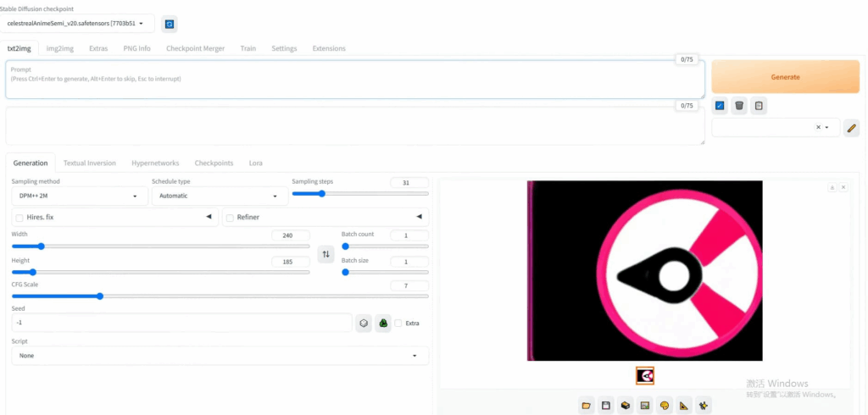868x415 pixels.
Task: Click the CFG Scale slider
Action: pos(100,296)
